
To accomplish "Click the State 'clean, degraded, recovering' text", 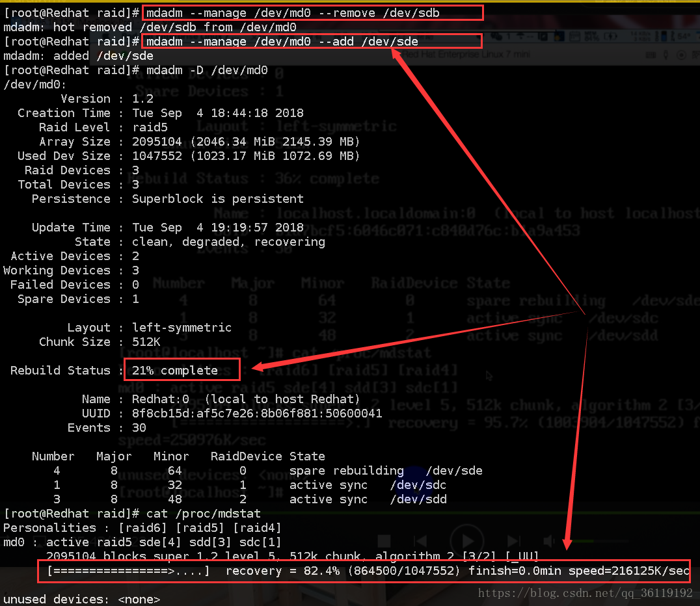I will [228, 241].
